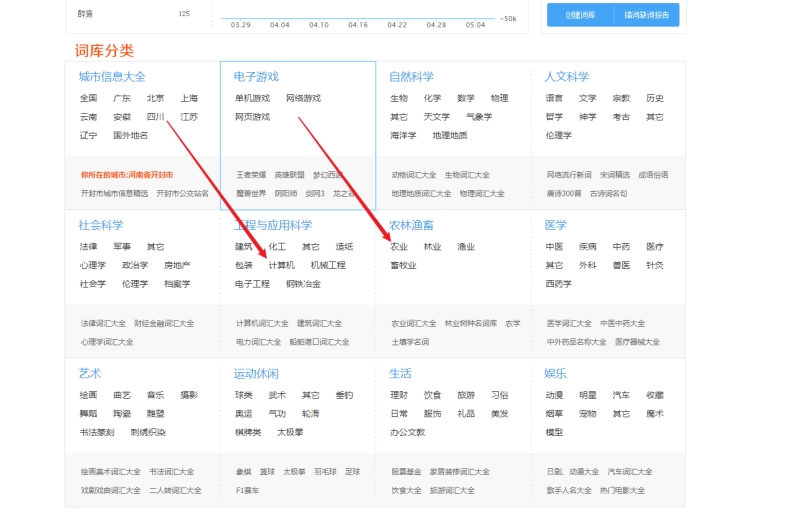Open the 医学 category heading
The height and width of the screenshot is (516, 790).
click(x=555, y=225)
